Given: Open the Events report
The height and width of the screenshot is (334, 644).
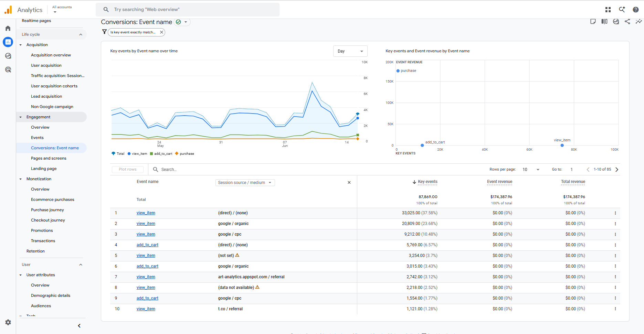Looking at the screenshot, I should (x=37, y=138).
